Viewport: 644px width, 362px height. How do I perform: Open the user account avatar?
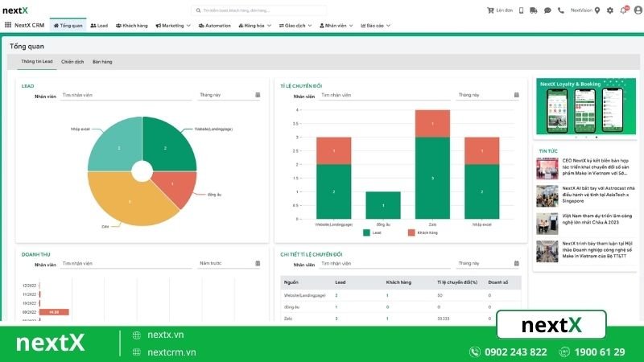[638, 10]
